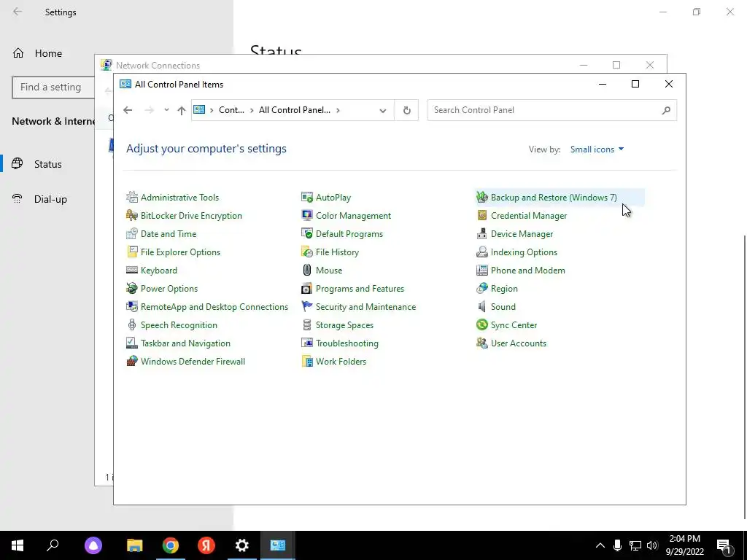Show hidden system tray icons

pos(600,545)
